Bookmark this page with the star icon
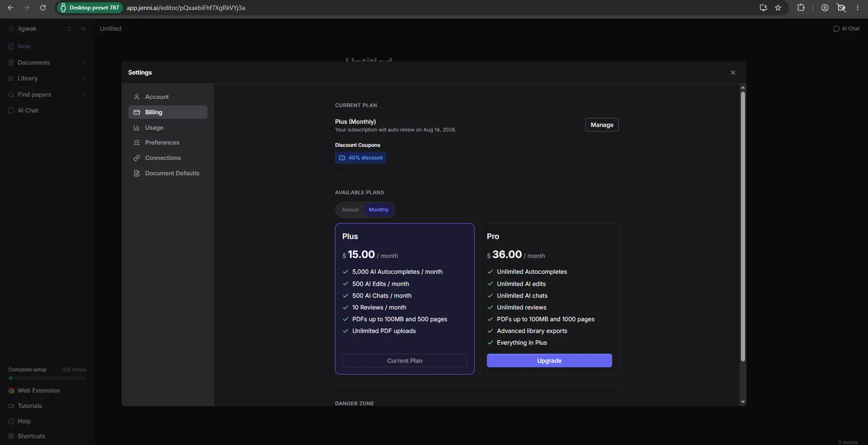The width and height of the screenshot is (868, 445). tap(778, 8)
